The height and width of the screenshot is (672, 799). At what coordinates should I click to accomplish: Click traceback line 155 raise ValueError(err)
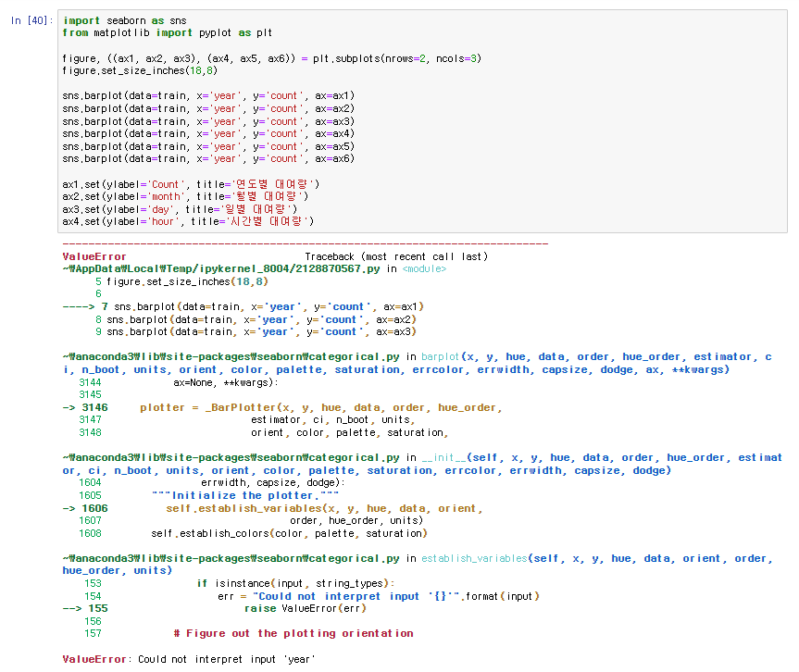(214, 608)
